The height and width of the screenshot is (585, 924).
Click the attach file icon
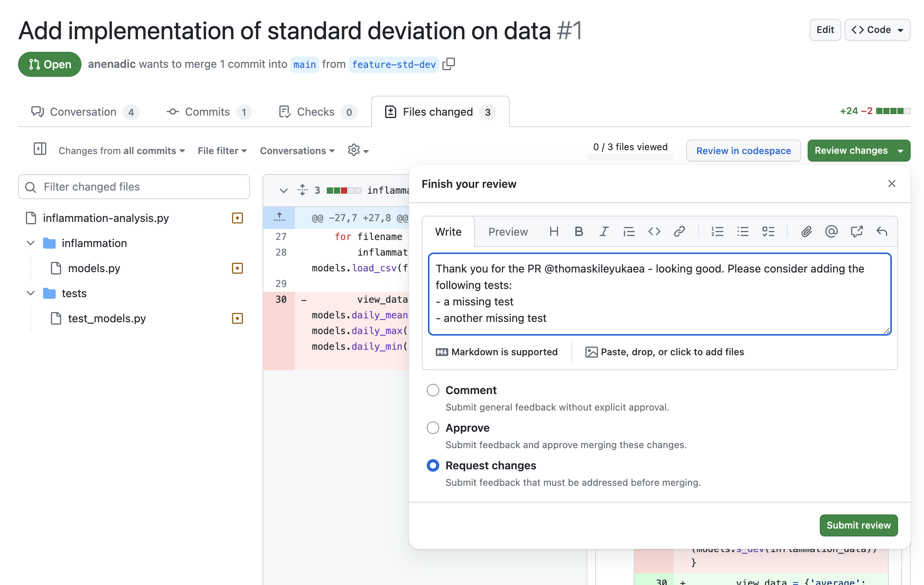pyautogui.click(x=806, y=231)
